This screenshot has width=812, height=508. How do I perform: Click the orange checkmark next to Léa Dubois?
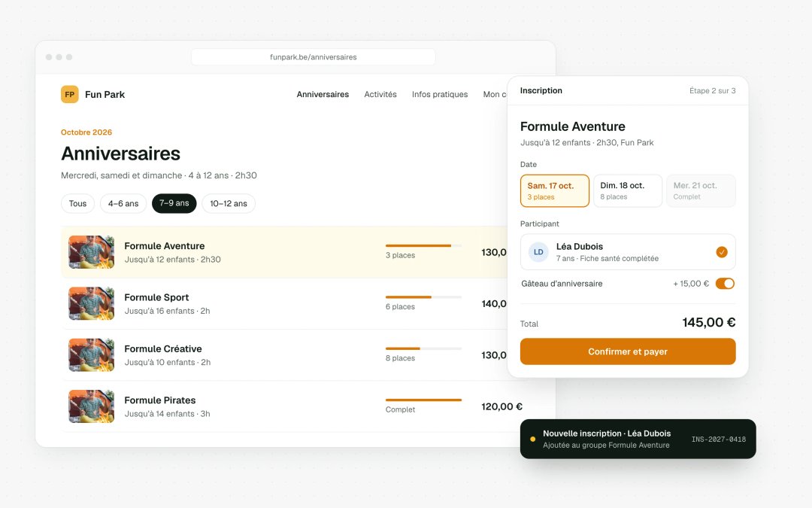coord(721,252)
